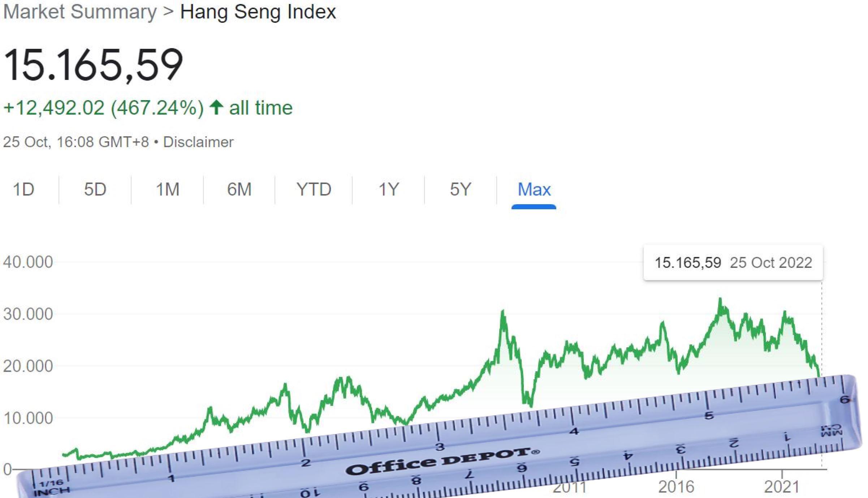The width and height of the screenshot is (868, 498).
Task: Select the 1Y range tab
Action: pos(388,189)
